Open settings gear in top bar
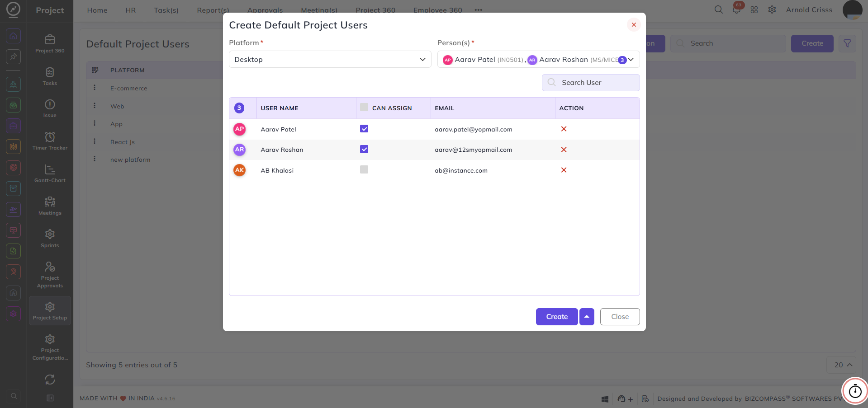This screenshot has width=868, height=408. pyautogui.click(x=772, y=9)
